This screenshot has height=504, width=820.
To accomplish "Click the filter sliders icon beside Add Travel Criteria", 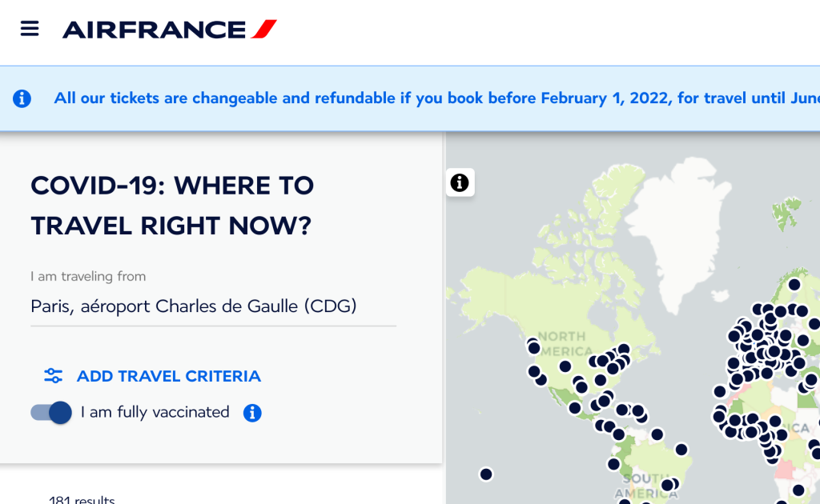I will pyautogui.click(x=54, y=376).
